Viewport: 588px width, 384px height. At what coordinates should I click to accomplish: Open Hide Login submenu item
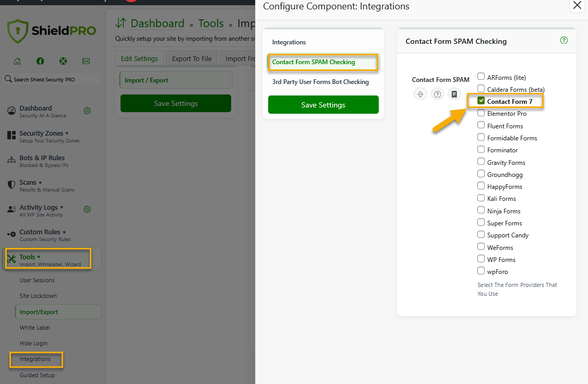coord(33,343)
